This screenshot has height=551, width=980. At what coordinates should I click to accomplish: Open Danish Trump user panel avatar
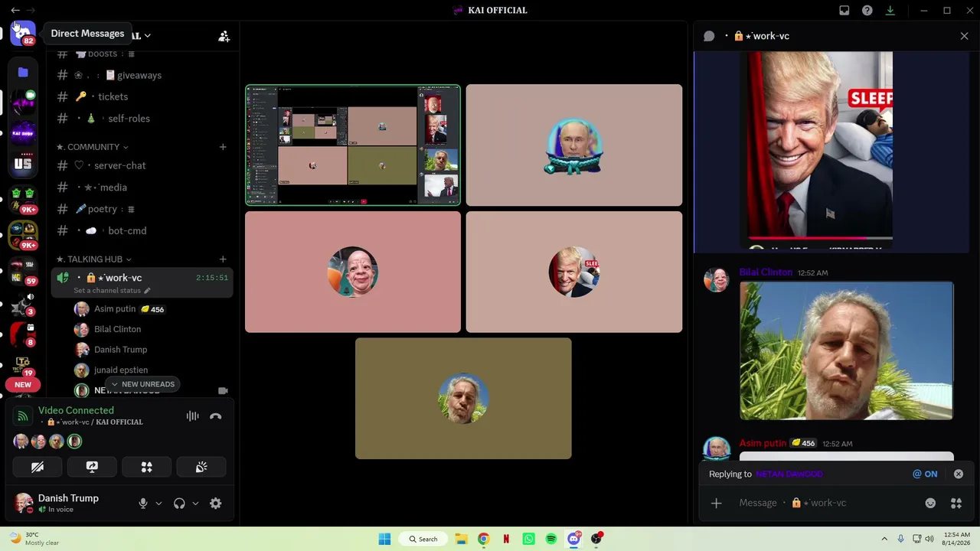coord(24,504)
